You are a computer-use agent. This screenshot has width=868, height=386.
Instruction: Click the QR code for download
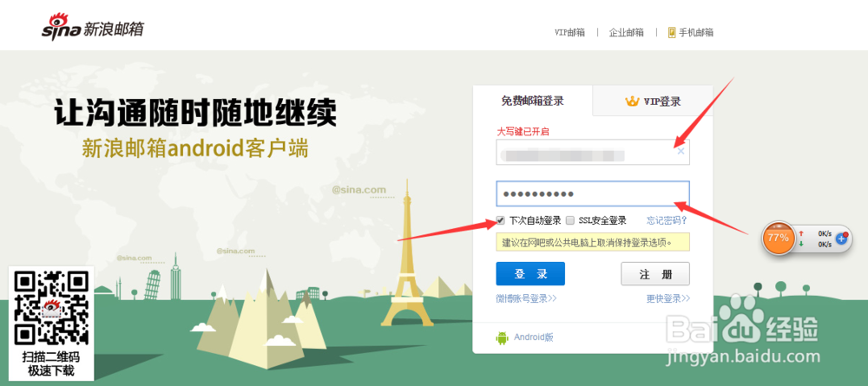click(x=51, y=307)
